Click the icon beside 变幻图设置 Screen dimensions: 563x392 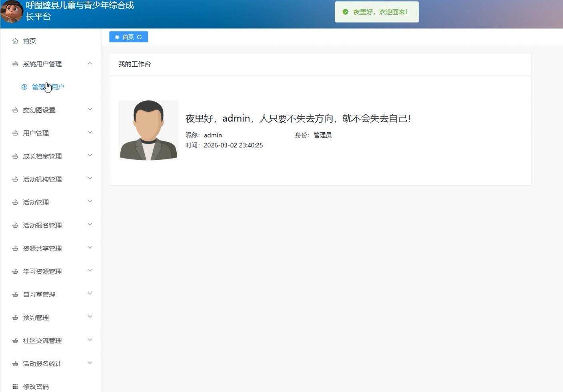click(15, 110)
